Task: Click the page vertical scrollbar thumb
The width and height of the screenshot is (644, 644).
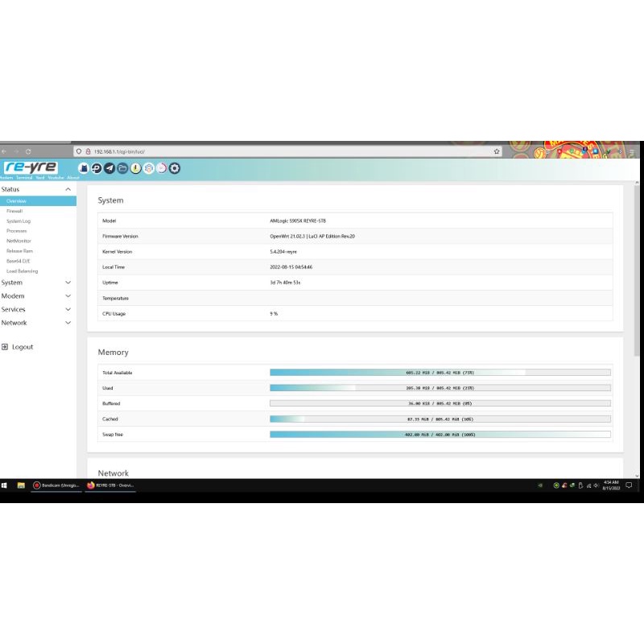Action: click(x=637, y=271)
